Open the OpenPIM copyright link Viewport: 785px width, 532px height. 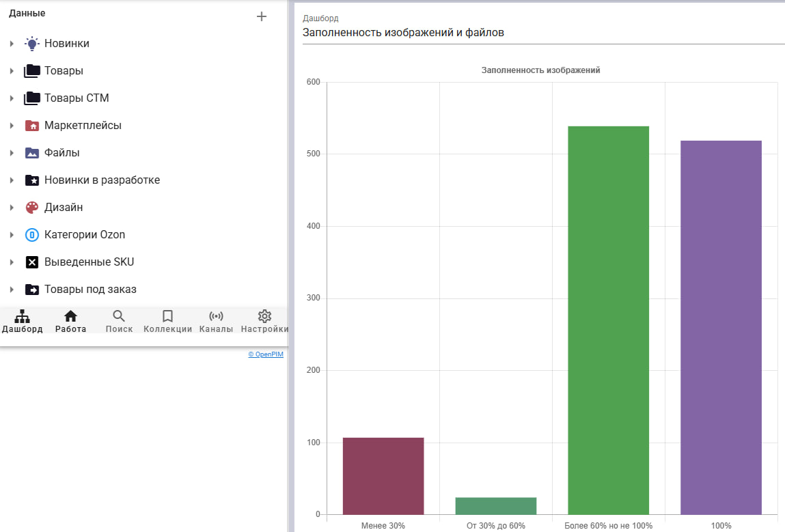[266, 354]
